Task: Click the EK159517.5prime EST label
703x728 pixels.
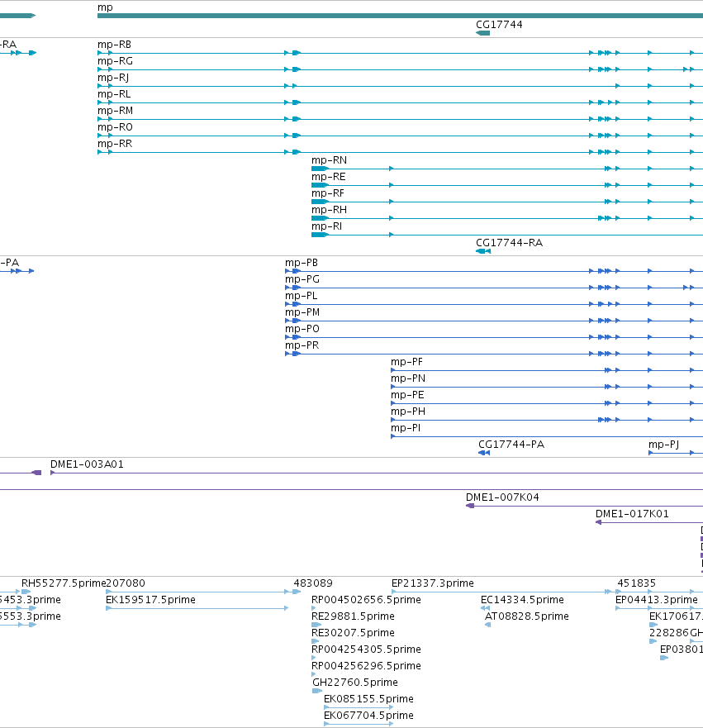Action: click(151, 600)
